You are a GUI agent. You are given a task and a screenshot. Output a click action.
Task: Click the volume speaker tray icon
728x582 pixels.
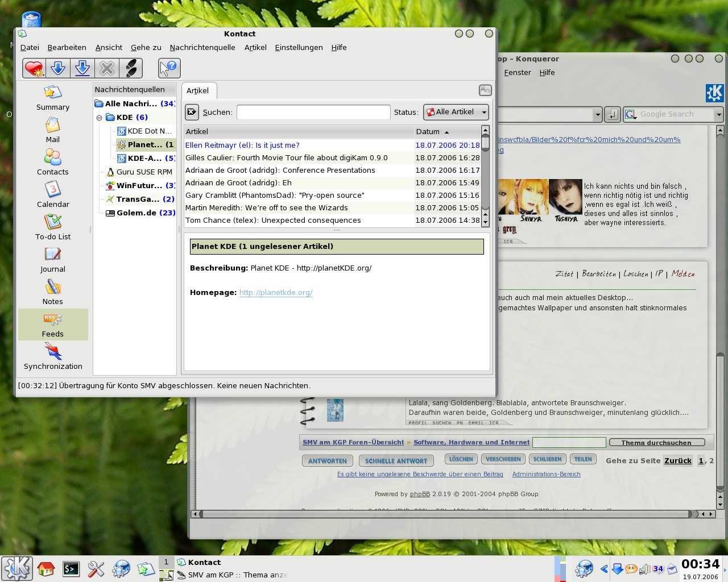click(644, 569)
